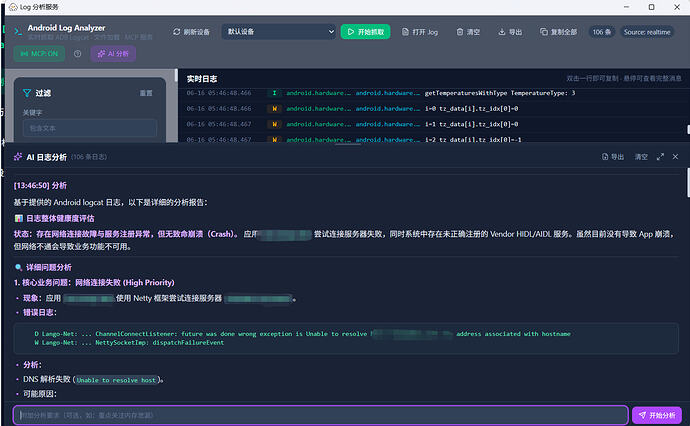This screenshot has width=690, height=426.
Task: Click the 实时日志 section title
Action: click(x=202, y=79)
